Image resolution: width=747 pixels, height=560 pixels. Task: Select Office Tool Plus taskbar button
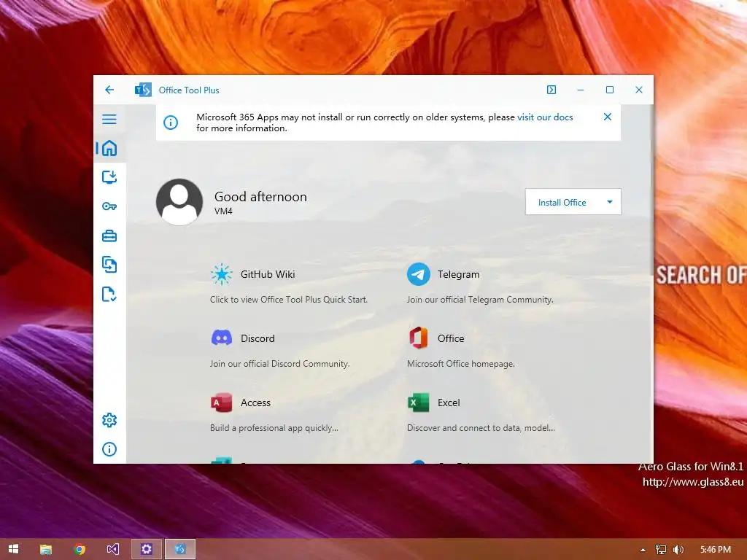180,549
